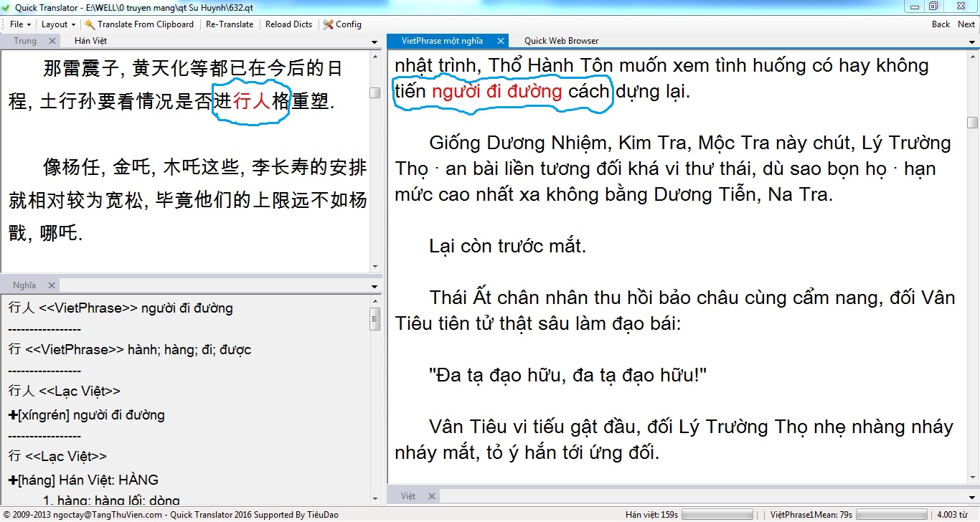Click the scrollbar of the Chinese text panel
Screen dimensions: 980x522
pyautogui.click(x=375, y=93)
